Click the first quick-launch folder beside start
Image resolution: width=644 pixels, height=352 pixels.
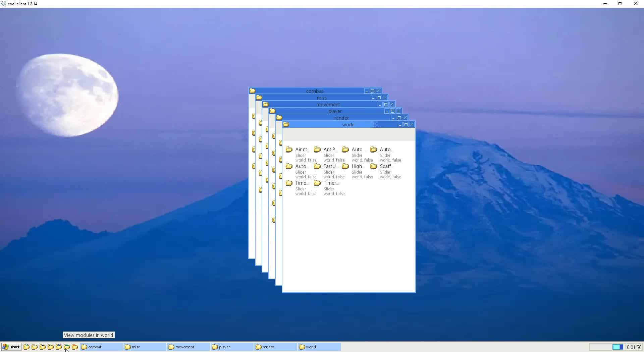pos(26,347)
